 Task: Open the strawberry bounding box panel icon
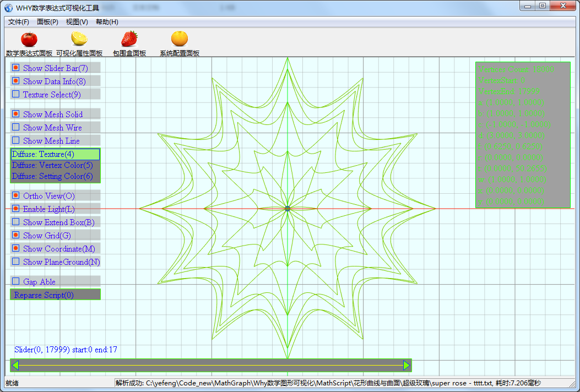(x=129, y=40)
